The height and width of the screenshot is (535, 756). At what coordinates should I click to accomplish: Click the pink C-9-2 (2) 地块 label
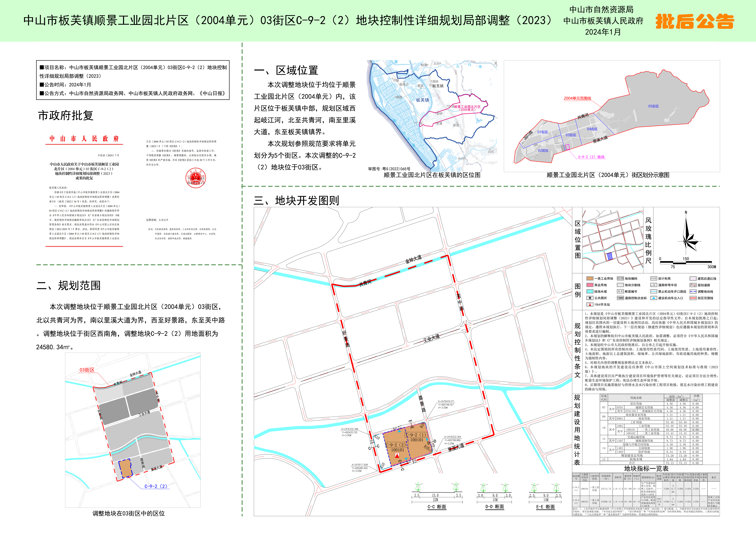pos(591,157)
